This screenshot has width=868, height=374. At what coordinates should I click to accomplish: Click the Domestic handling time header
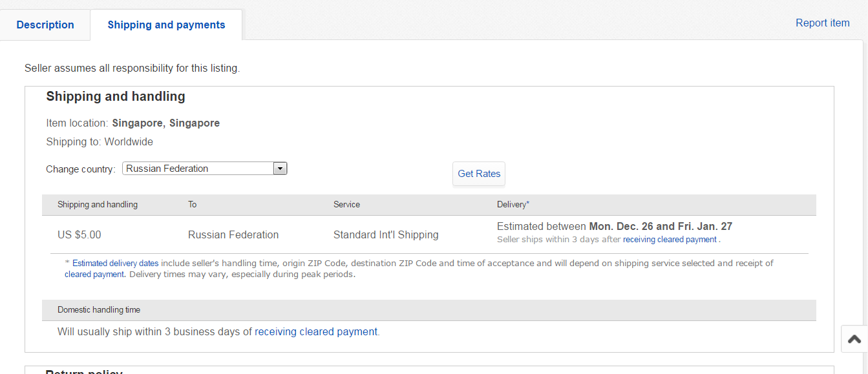[99, 310]
